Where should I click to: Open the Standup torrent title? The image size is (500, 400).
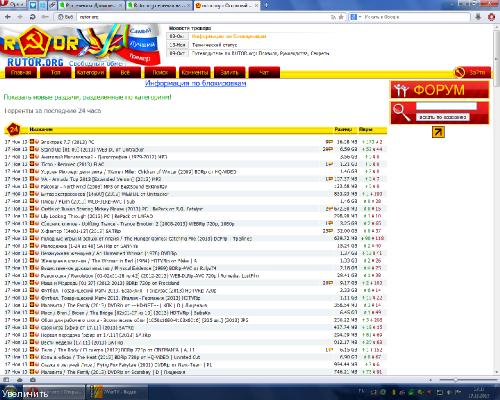[x=92, y=149]
